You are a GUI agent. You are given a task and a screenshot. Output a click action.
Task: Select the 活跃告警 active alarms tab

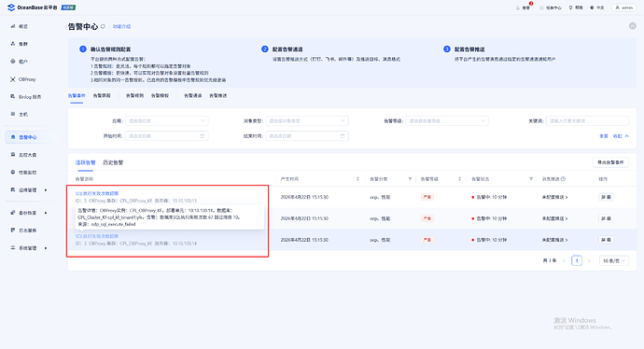coord(86,162)
